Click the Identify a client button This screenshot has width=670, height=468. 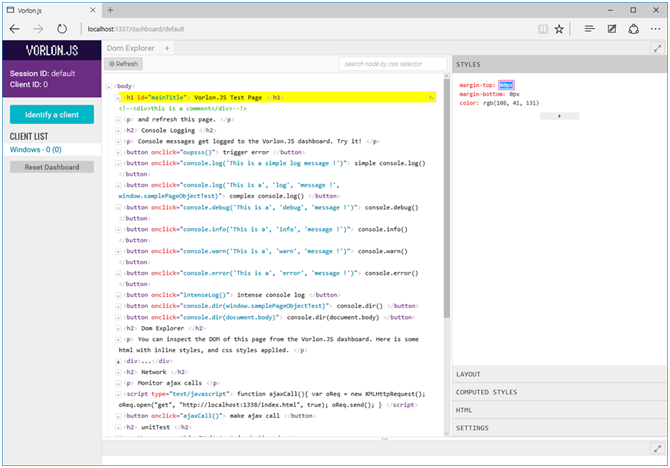52,115
